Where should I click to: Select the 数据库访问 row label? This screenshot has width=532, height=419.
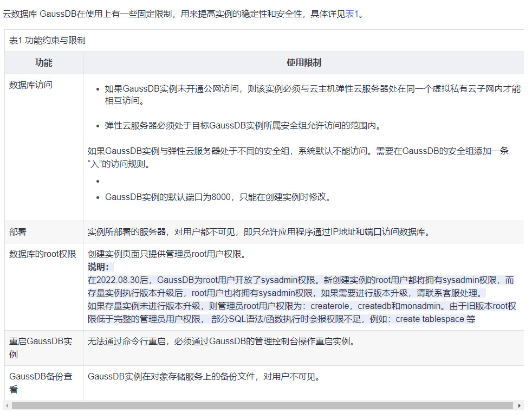[30, 85]
